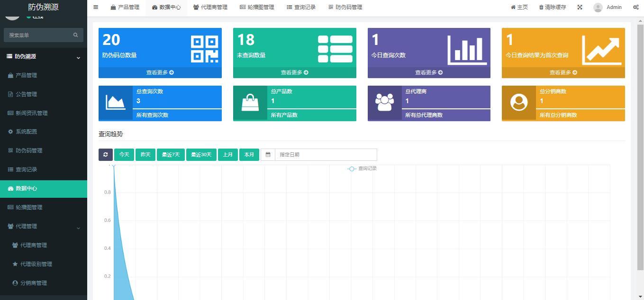Image resolution: width=644 pixels, height=300 pixels.
Task: Select 数据中心 in the sidebar
Action: (44, 188)
